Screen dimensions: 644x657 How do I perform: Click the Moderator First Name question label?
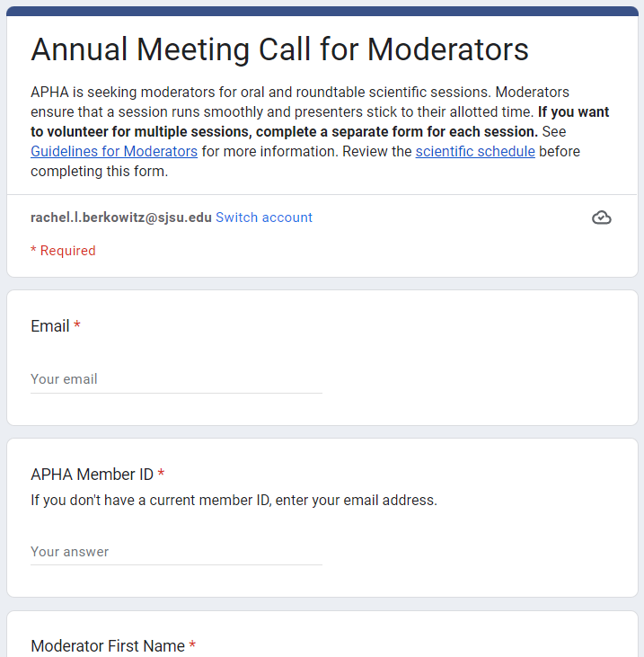[108, 645]
